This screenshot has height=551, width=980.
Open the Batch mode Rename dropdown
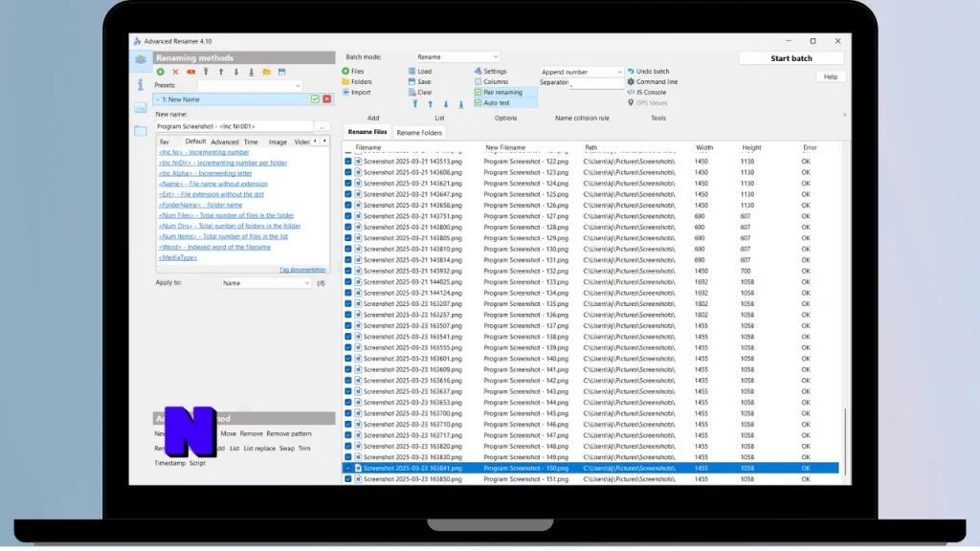click(x=457, y=56)
